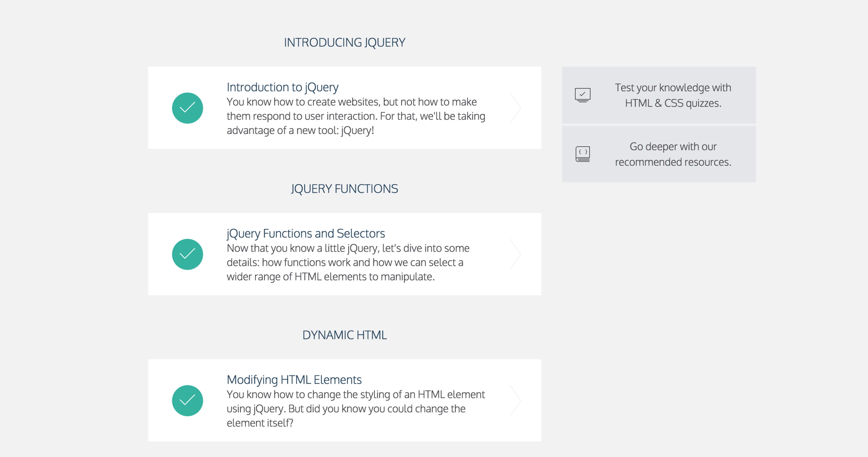Click the jQuery Functions description paragraph
868x457 pixels.
coord(348,262)
